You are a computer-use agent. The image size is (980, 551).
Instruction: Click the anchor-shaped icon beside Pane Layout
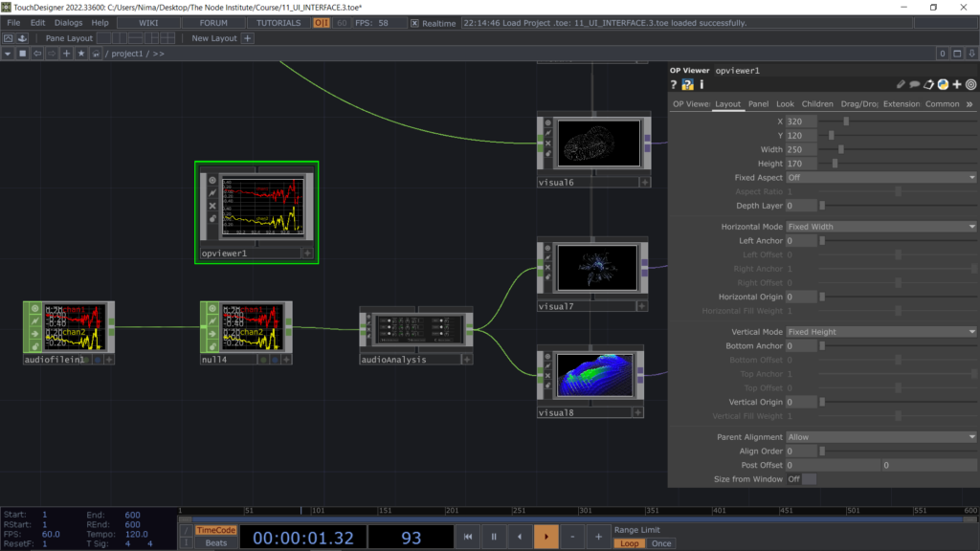(22, 38)
